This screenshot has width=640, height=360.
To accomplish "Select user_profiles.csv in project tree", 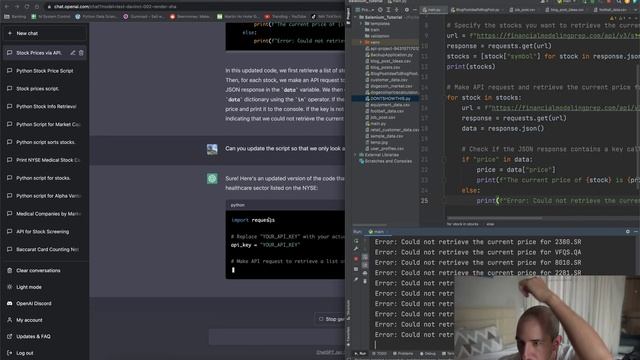I will tap(384, 149).
